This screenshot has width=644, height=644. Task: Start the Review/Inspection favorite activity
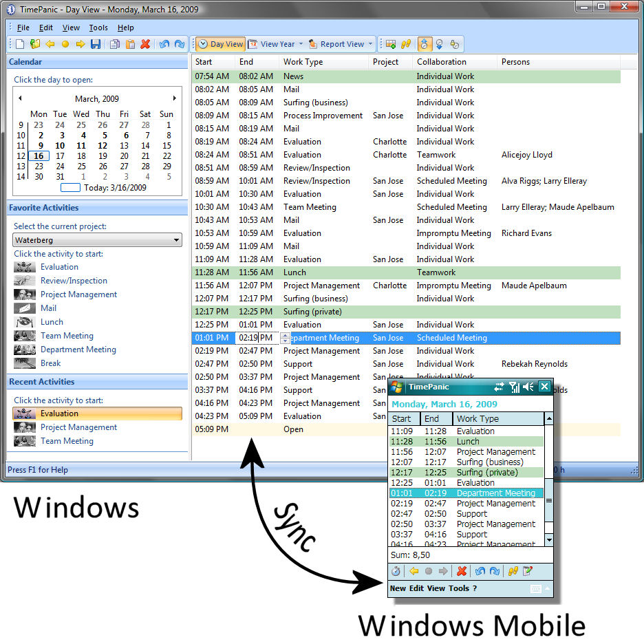tap(74, 281)
